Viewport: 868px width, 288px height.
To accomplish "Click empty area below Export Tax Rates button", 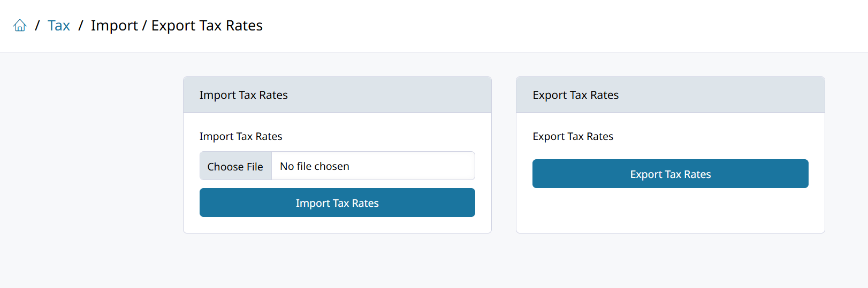I will coord(670,210).
